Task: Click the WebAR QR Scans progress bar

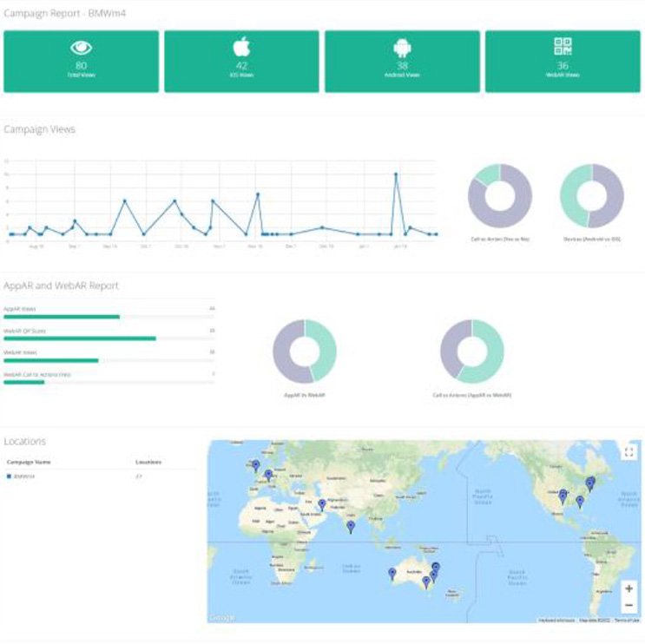Action: 80,338
